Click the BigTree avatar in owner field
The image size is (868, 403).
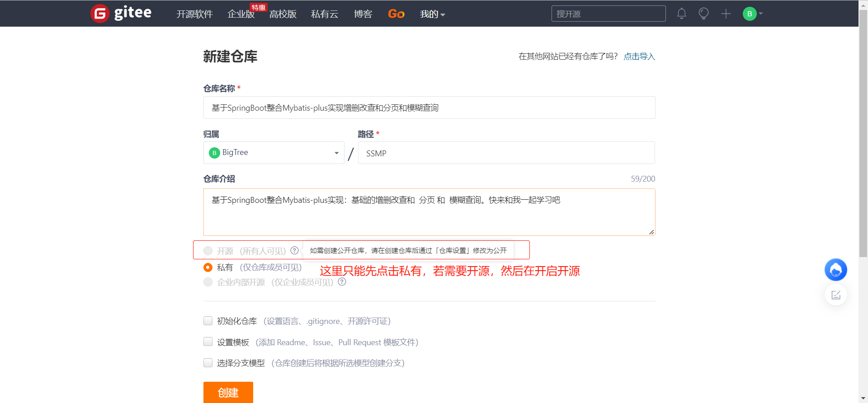pyautogui.click(x=214, y=153)
